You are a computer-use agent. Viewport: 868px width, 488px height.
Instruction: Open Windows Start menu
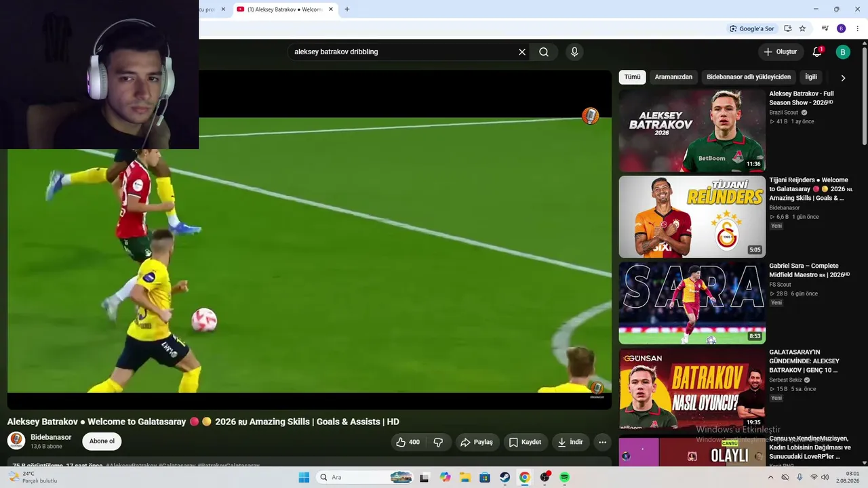tap(304, 477)
